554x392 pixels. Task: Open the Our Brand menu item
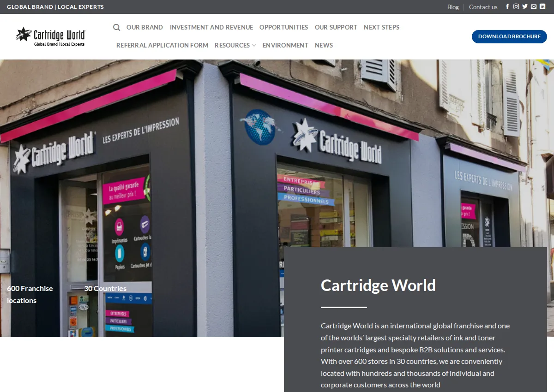(145, 27)
